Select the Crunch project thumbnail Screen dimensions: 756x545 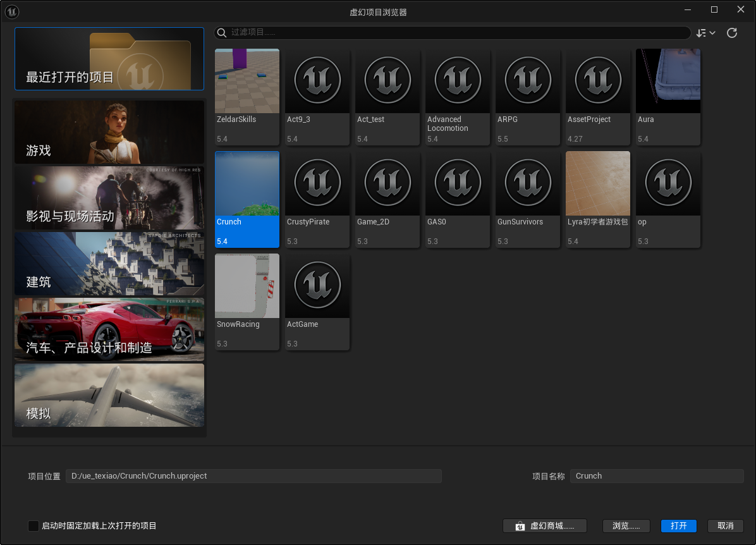click(247, 183)
